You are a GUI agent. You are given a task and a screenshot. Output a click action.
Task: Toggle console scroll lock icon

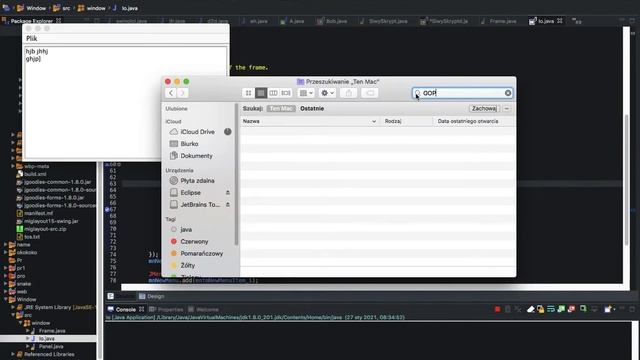point(540,309)
